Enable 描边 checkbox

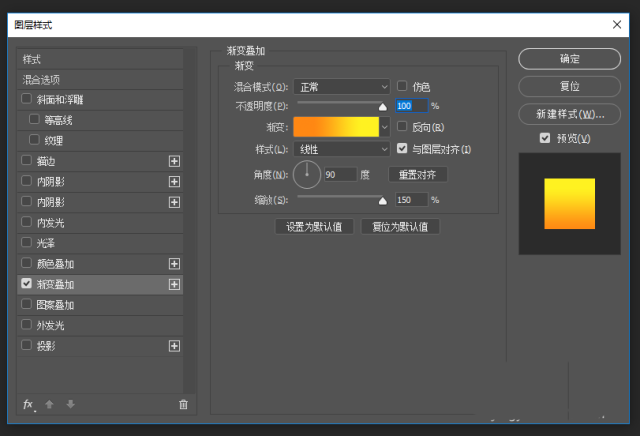pos(26,160)
